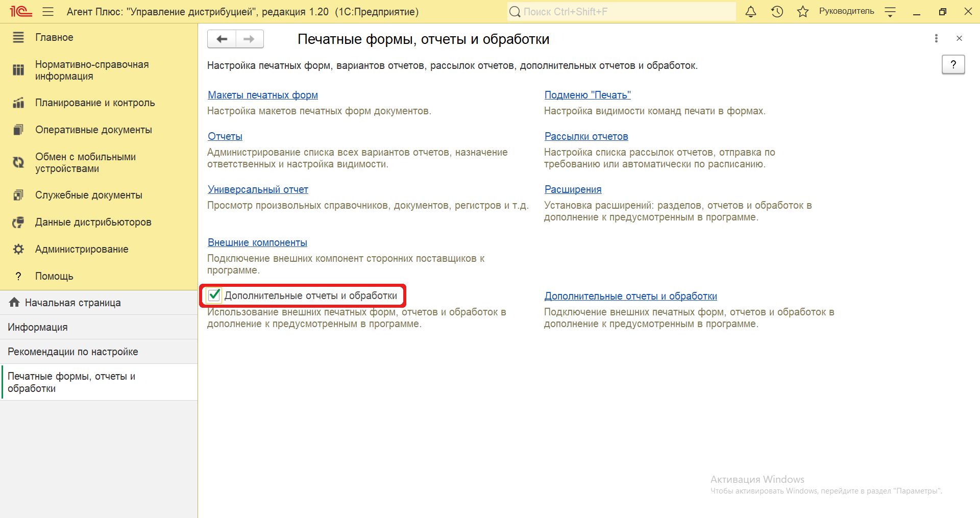This screenshot has height=518, width=980.
Task: Open the three-dot more actions menu
Action: pyautogui.click(x=936, y=38)
